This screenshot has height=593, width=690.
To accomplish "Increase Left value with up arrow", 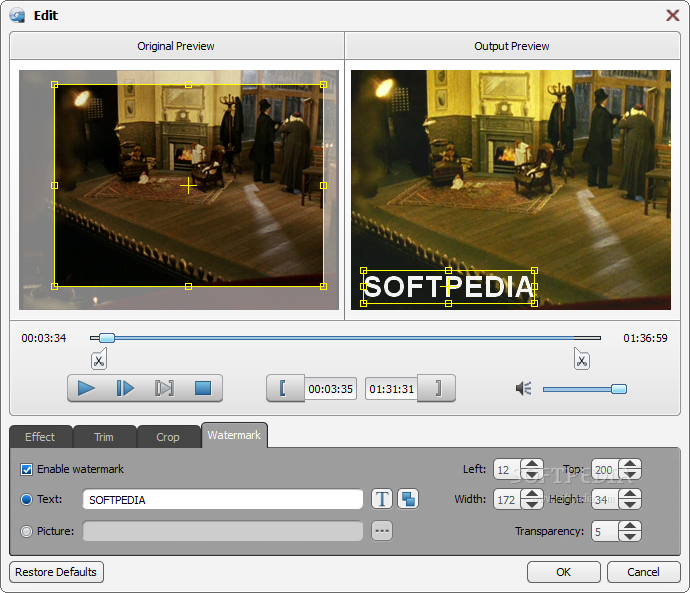I will coord(532,464).
